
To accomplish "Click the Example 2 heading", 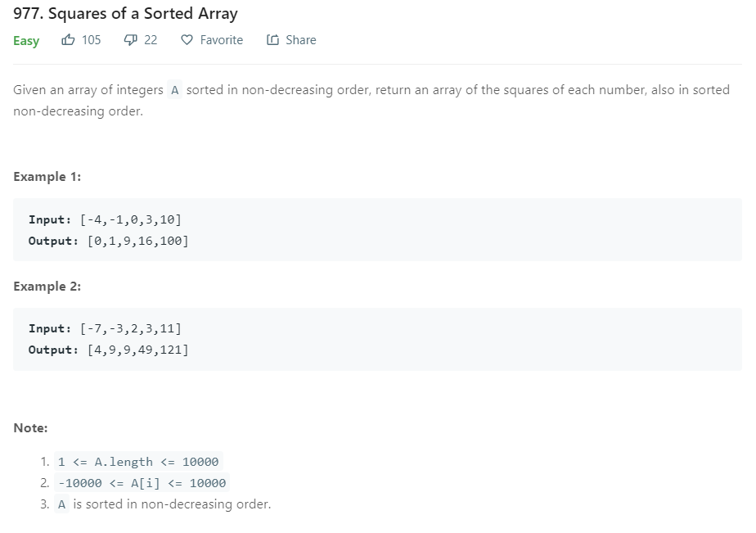I will (47, 286).
